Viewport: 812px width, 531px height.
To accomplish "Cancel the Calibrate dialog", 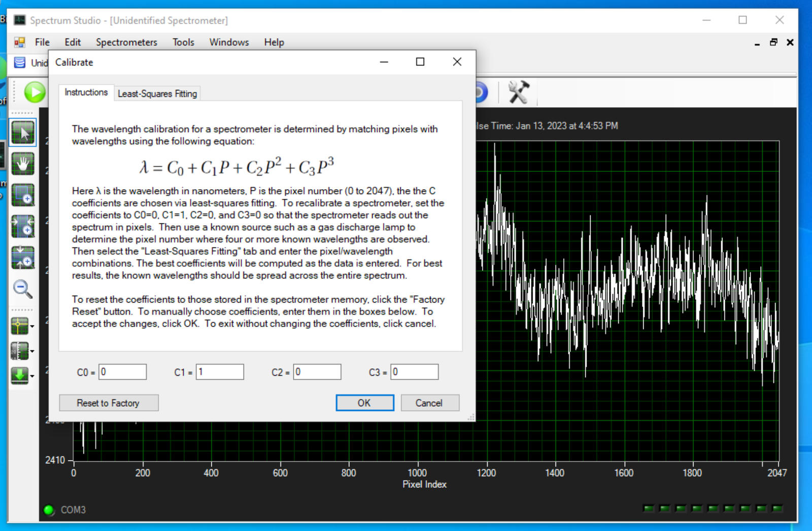I will pyautogui.click(x=429, y=403).
